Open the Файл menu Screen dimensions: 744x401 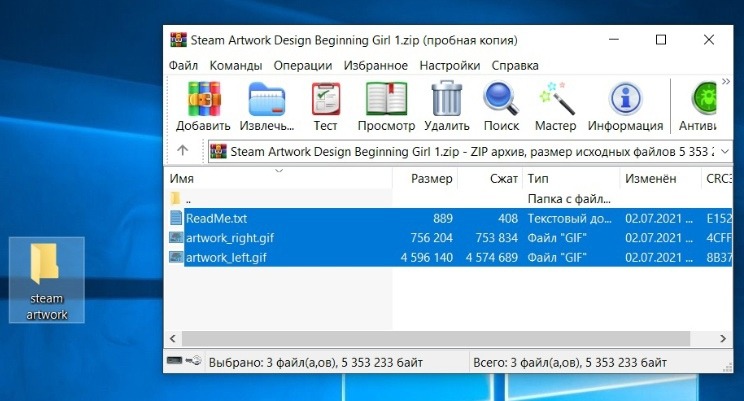click(x=183, y=65)
